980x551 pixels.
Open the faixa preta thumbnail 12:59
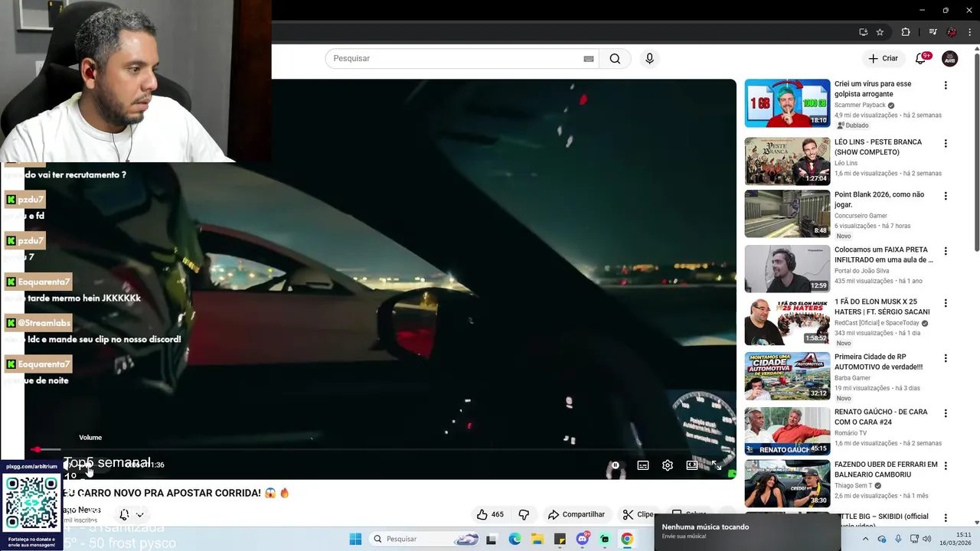pos(787,269)
